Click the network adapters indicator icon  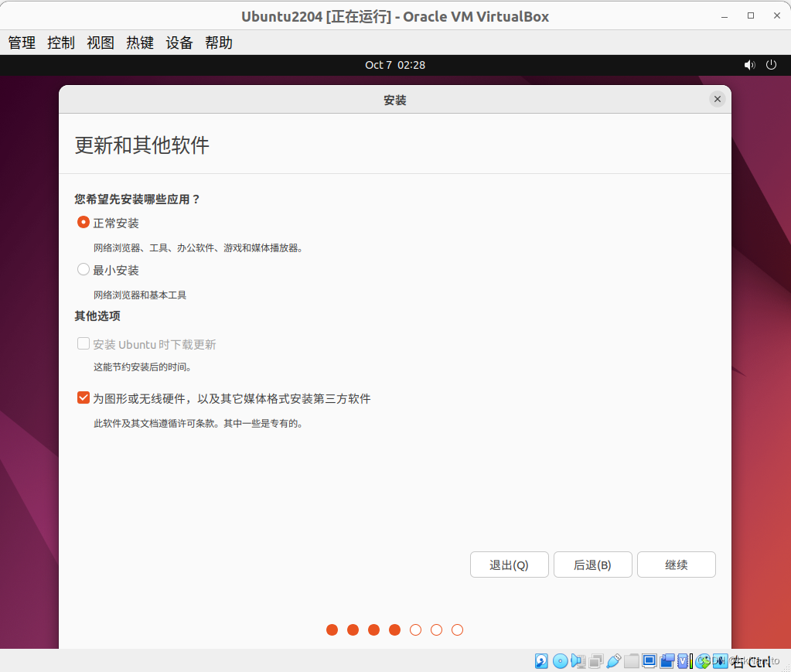596,661
